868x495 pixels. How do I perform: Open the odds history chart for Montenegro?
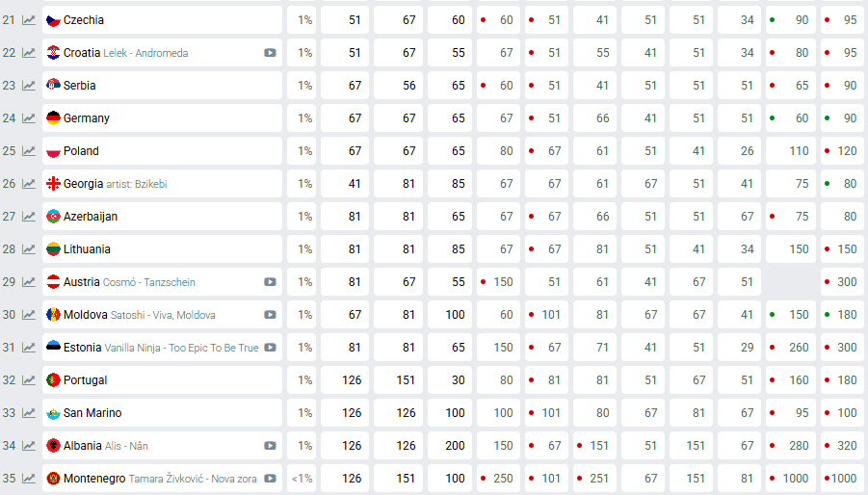click(29, 479)
